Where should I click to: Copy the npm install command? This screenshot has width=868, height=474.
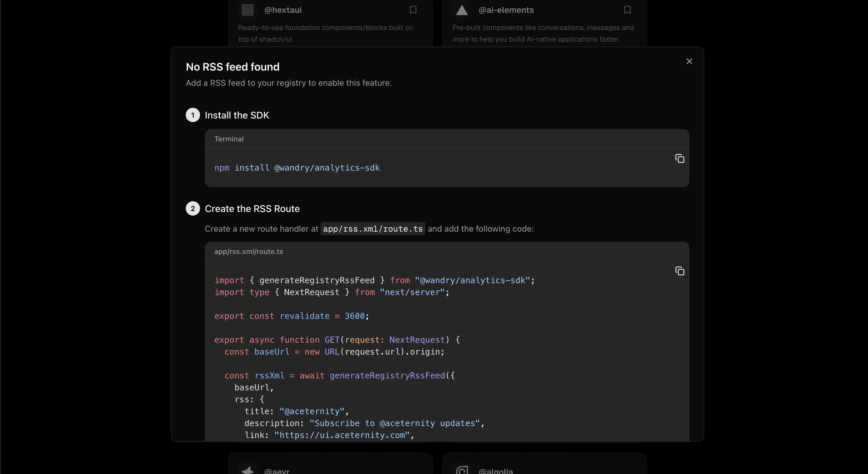pos(680,158)
